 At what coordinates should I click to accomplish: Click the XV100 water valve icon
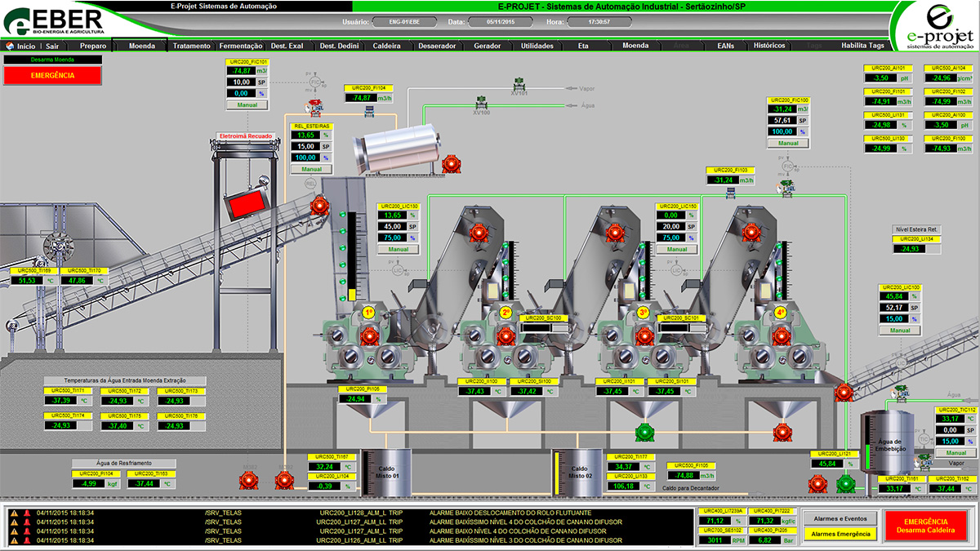click(x=481, y=103)
